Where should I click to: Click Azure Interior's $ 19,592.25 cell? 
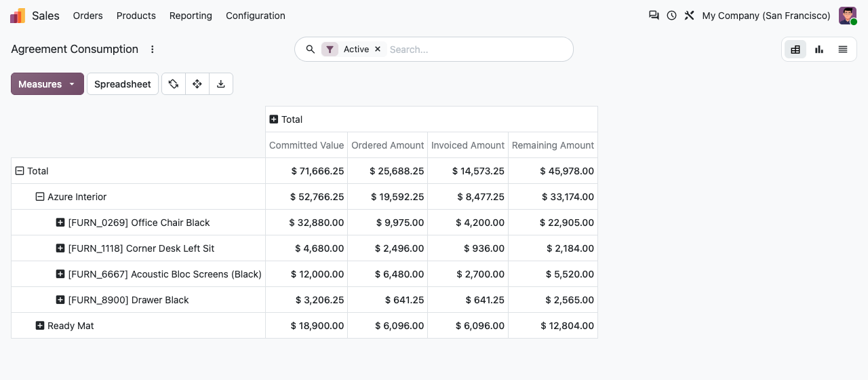[388, 197]
